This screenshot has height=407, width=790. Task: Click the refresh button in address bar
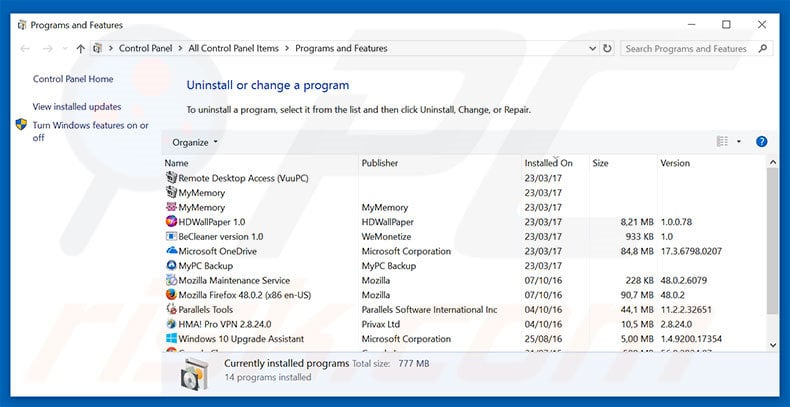point(608,48)
